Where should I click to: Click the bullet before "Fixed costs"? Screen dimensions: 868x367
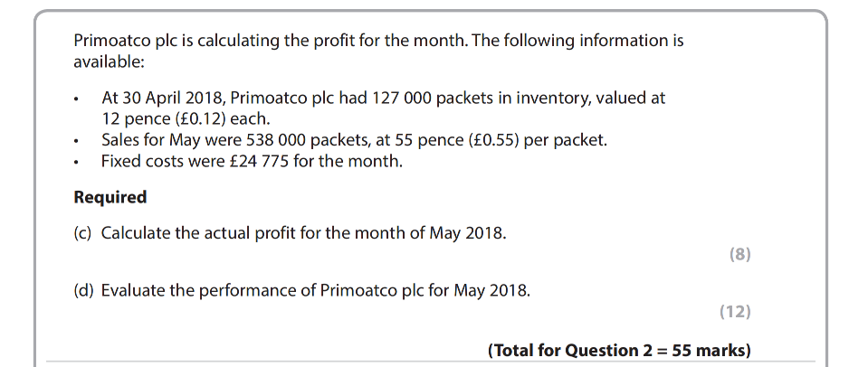[79, 164]
